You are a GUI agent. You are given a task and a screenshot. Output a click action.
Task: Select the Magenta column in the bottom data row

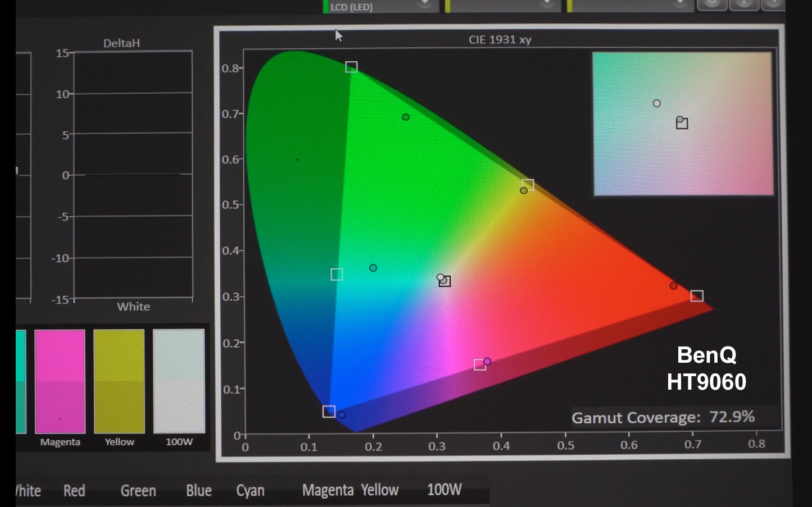point(328,491)
